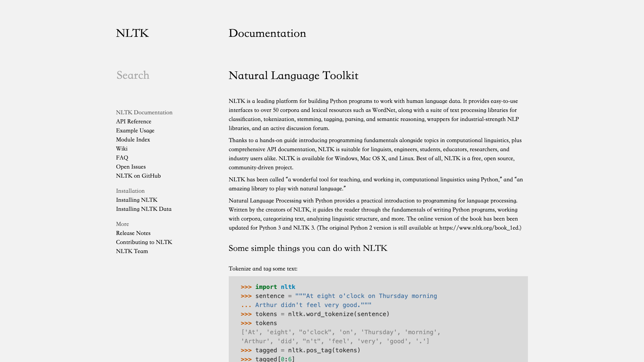Image resolution: width=644 pixels, height=362 pixels.
Task: Click the NLTK Documentation sidebar heading
Action: (x=144, y=112)
